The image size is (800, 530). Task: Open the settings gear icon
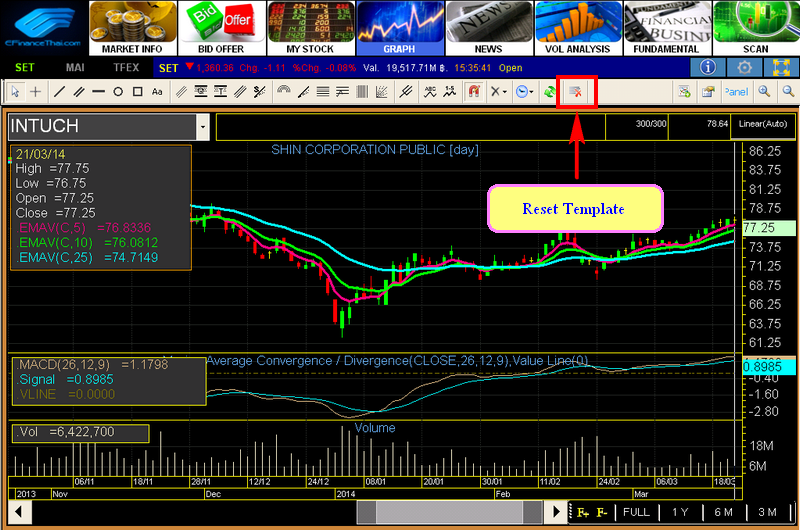pos(744,67)
